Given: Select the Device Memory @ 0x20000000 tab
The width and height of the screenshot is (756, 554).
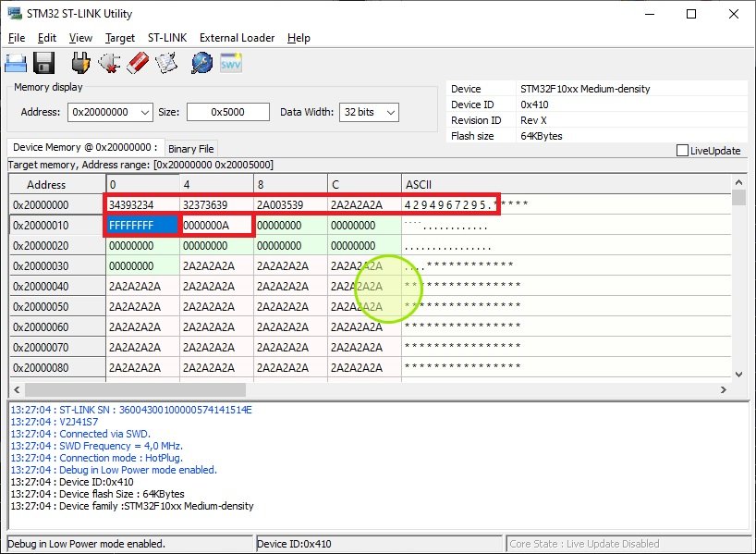Looking at the screenshot, I should point(85,147).
